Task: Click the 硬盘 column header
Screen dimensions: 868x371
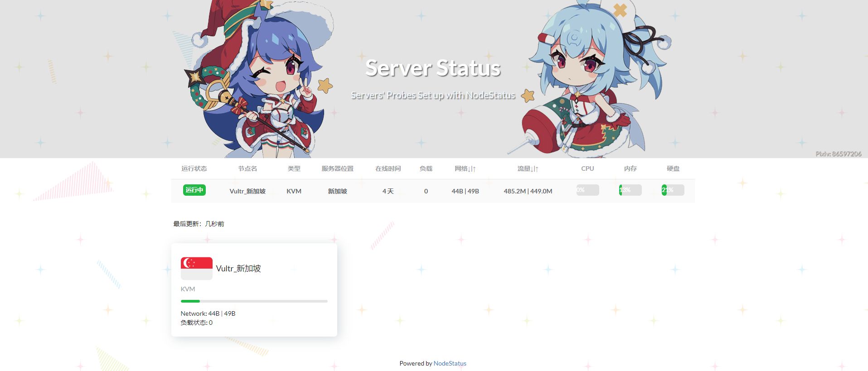Action: coord(673,169)
